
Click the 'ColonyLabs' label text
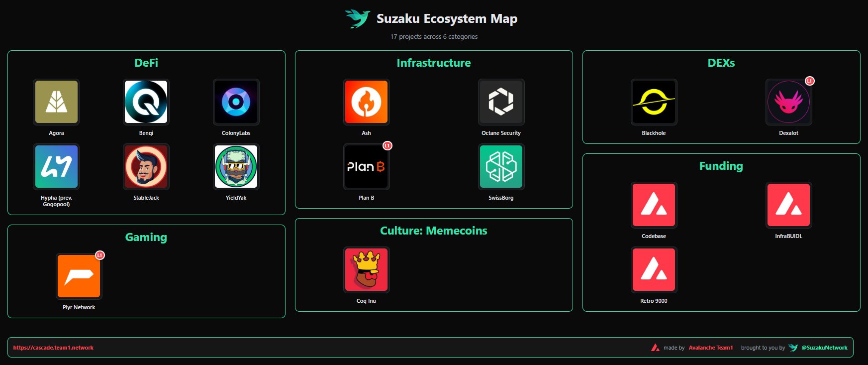236,133
